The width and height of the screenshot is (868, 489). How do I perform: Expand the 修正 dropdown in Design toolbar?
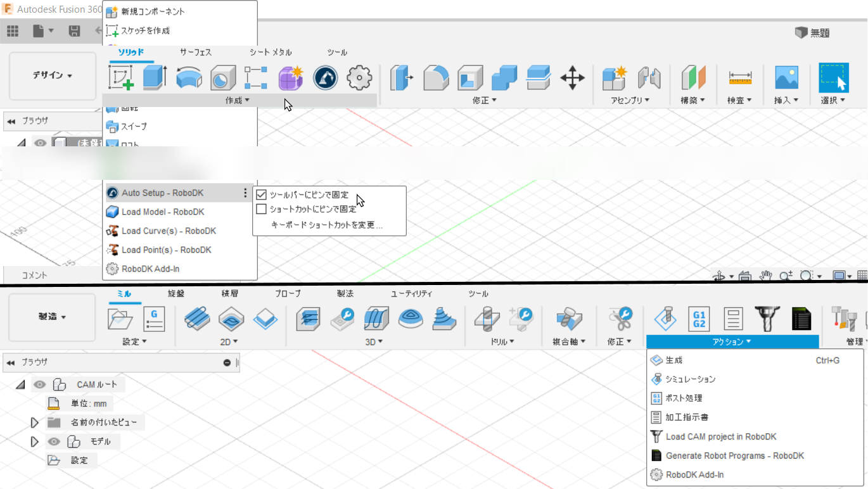tap(485, 100)
